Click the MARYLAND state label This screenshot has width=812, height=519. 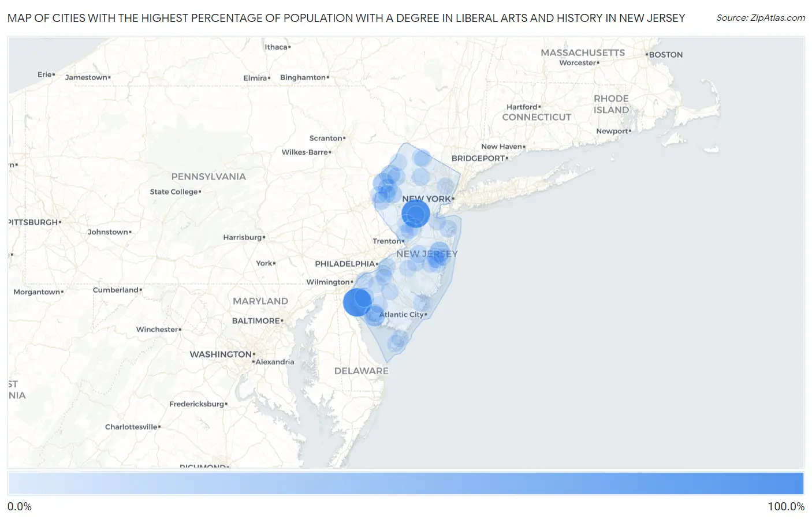(x=260, y=301)
